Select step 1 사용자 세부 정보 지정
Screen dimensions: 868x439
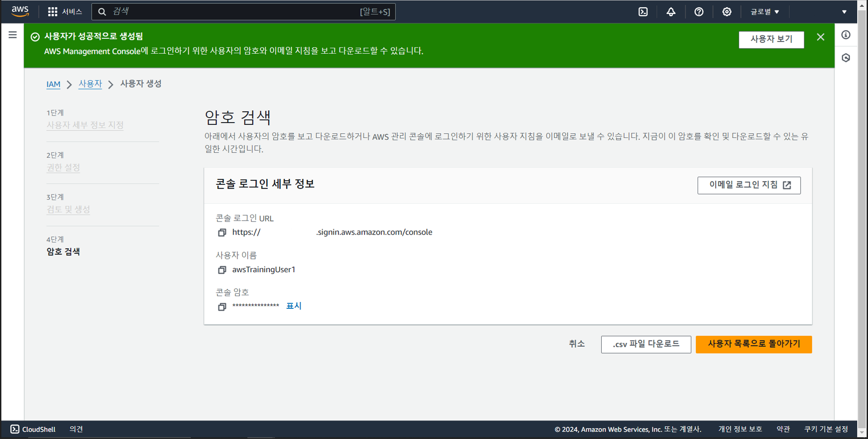[x=85, y=125]
